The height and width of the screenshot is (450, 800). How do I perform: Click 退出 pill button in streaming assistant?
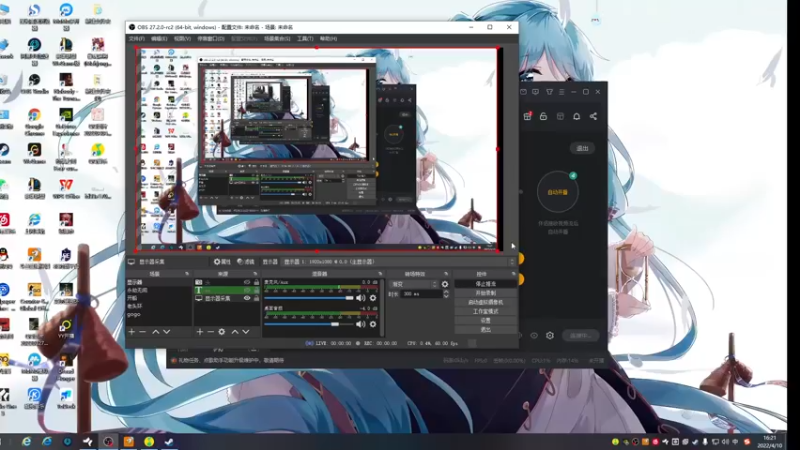[582, 148]
